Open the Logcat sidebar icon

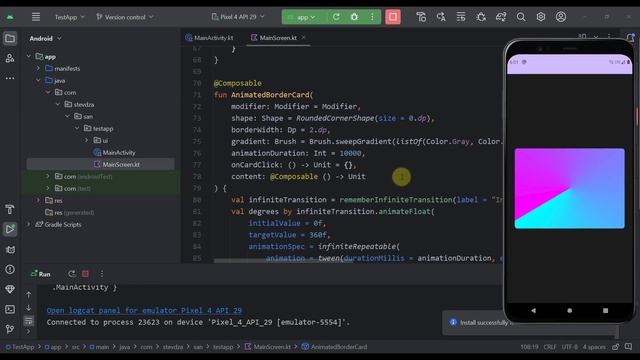click(x=10, y=249)
